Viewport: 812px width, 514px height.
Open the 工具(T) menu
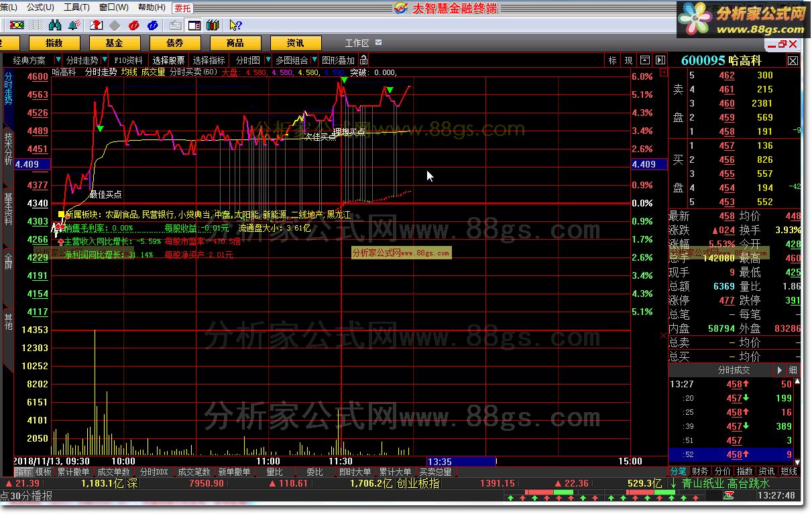coord(76,7)
